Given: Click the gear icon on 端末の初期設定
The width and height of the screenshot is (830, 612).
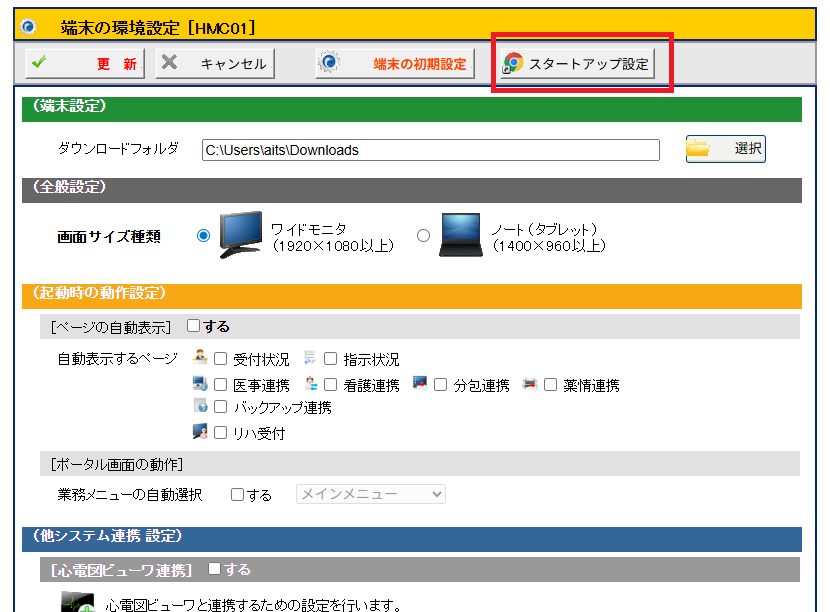Looking at the screenshot, I should (x=329, y=62).
